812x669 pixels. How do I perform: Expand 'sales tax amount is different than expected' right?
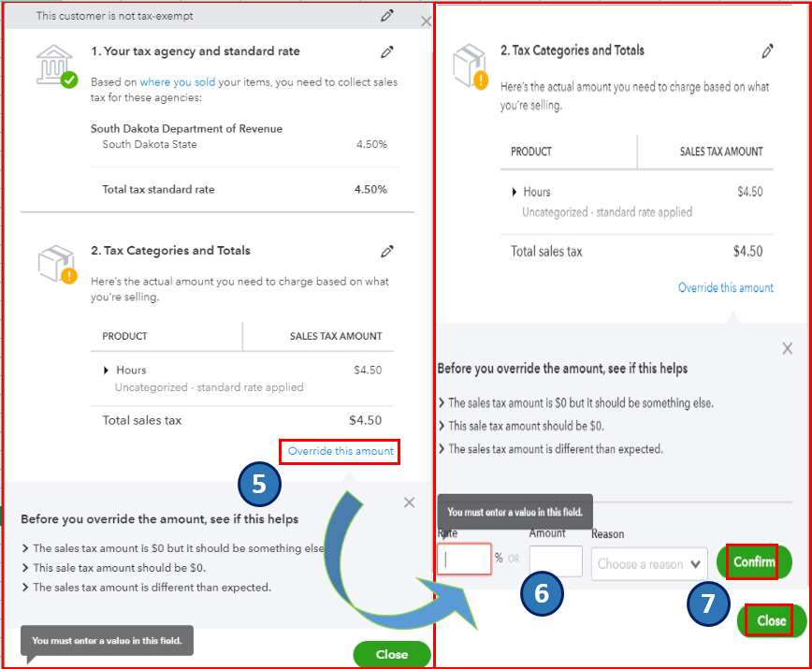tap(550, 449)
